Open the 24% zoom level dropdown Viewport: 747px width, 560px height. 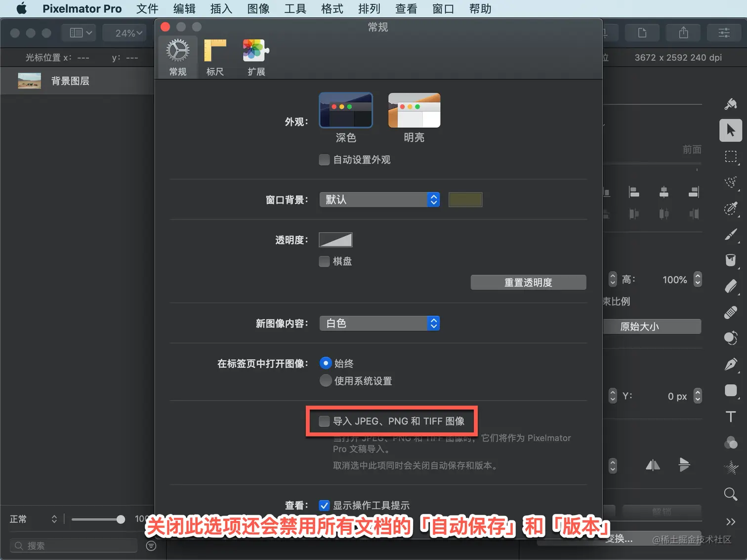(x=124, y=33)
